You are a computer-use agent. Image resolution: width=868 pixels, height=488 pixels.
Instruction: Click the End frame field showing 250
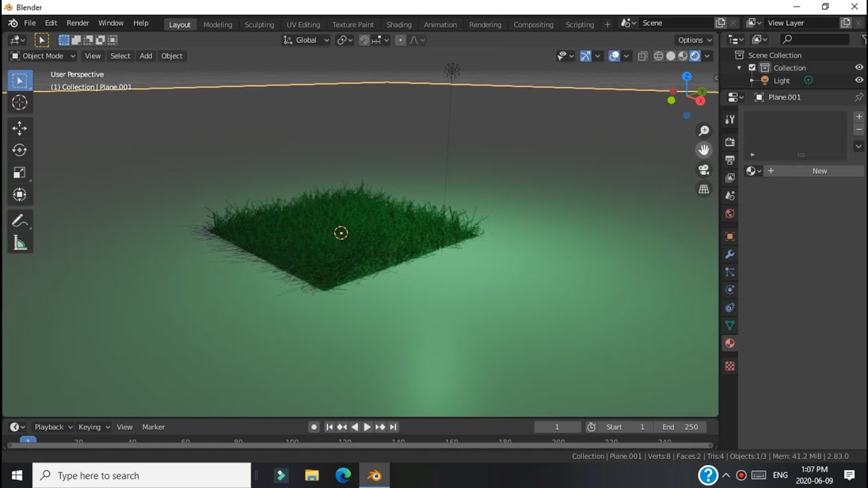click(680, 427)
